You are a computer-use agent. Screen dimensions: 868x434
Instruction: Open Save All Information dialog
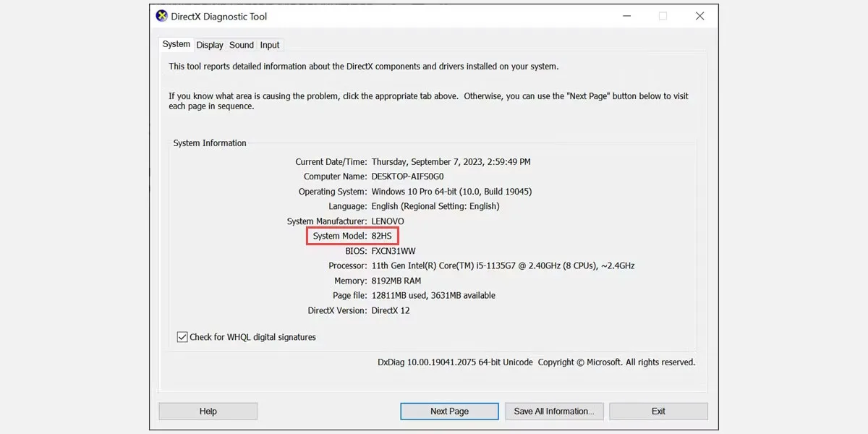point(554,411)
